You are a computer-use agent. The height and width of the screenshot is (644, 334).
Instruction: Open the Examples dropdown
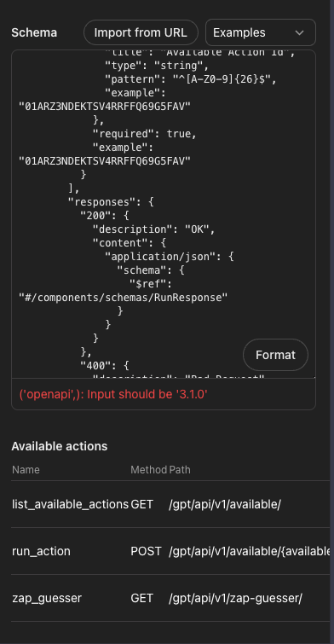(261, 32)
